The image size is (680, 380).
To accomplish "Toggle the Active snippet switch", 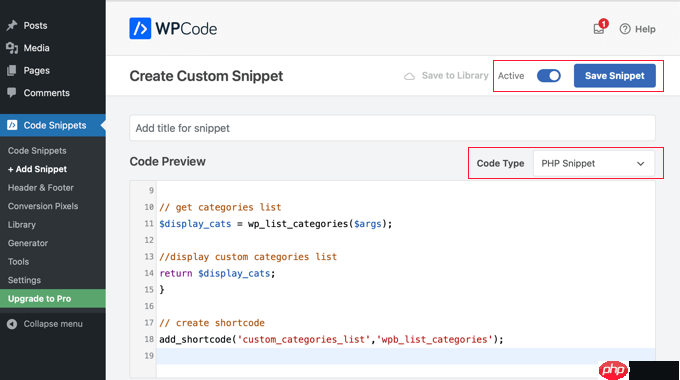I will (549, 76).
